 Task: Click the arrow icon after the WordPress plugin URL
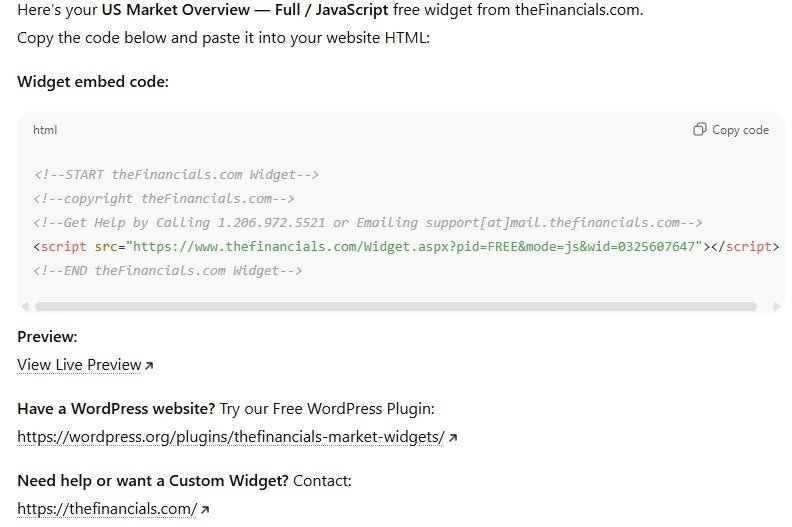[453, 438]
